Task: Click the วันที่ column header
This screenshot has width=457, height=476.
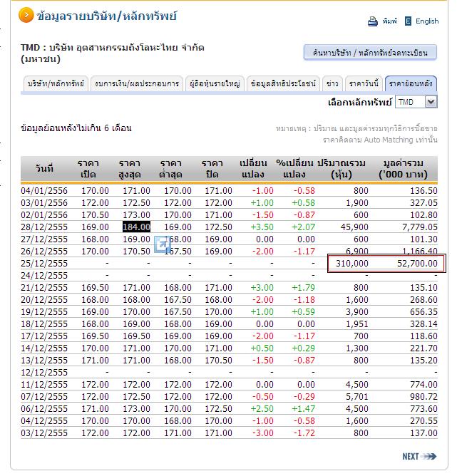Action: coord(45,168)
